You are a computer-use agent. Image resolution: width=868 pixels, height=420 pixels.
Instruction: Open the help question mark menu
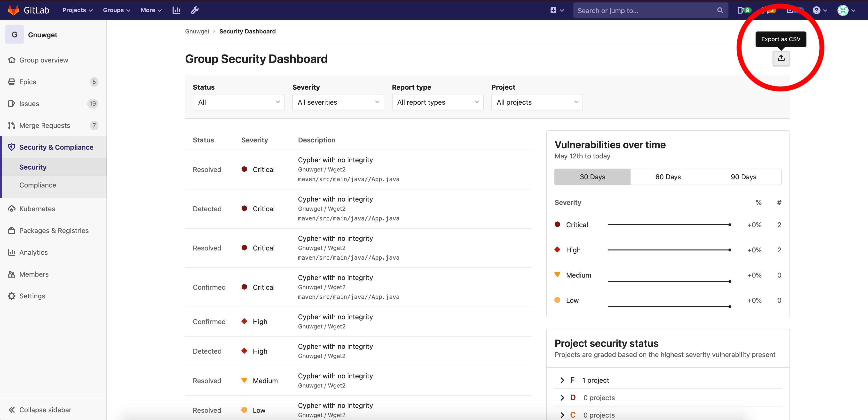point(816,10)
